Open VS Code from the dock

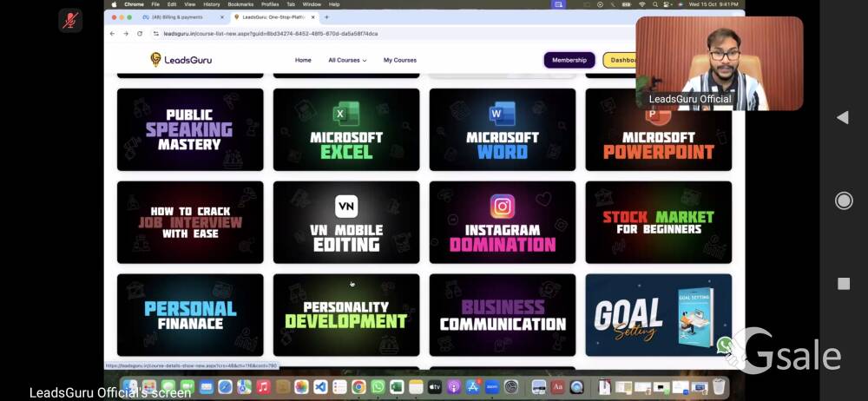point(320,386)
